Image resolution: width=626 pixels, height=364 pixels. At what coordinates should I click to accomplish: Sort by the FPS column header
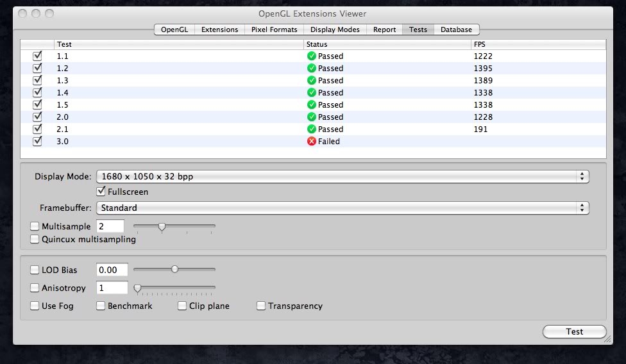pos(539,44)
